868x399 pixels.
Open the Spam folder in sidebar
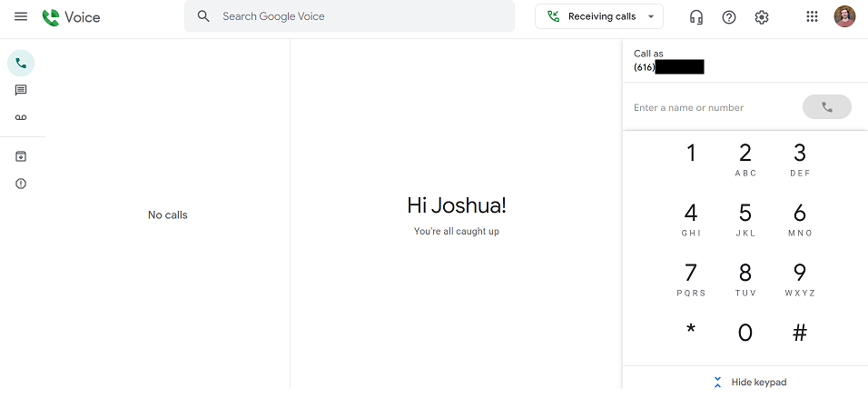(x=21, y=184)
